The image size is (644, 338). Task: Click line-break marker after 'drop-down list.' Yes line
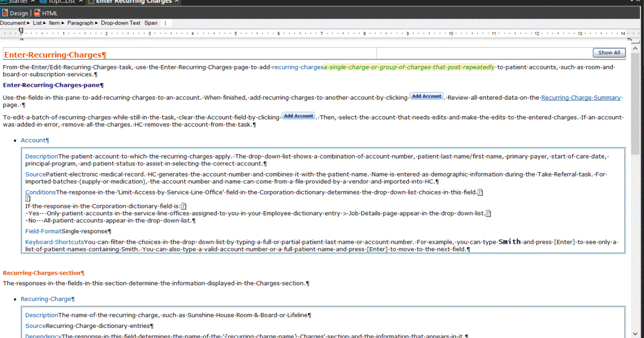488,214
